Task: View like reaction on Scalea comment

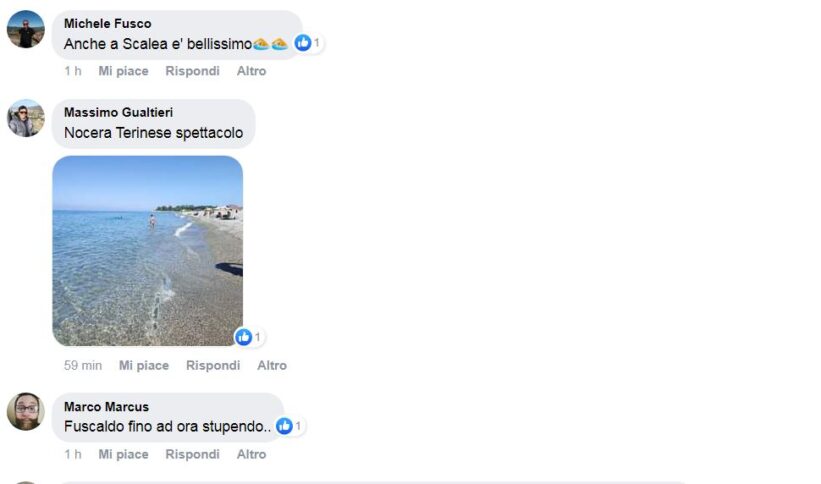Action: [308, 42]
